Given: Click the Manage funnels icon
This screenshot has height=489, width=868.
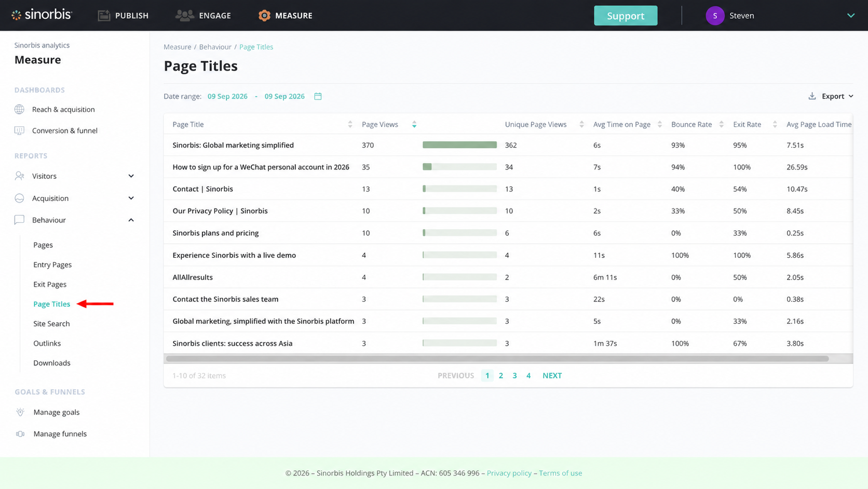Looking at the screenshot, I should click(x=20, y=434).
